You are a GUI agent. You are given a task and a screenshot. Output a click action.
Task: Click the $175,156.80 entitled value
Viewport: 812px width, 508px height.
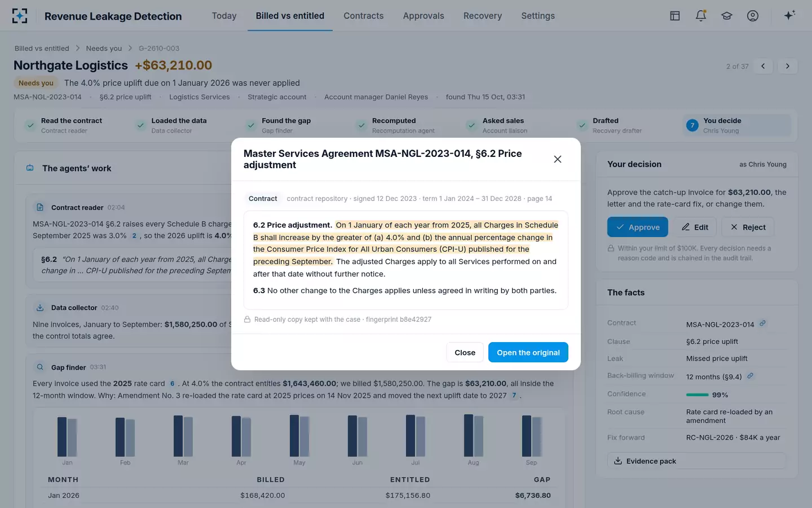tap(408, 496)
